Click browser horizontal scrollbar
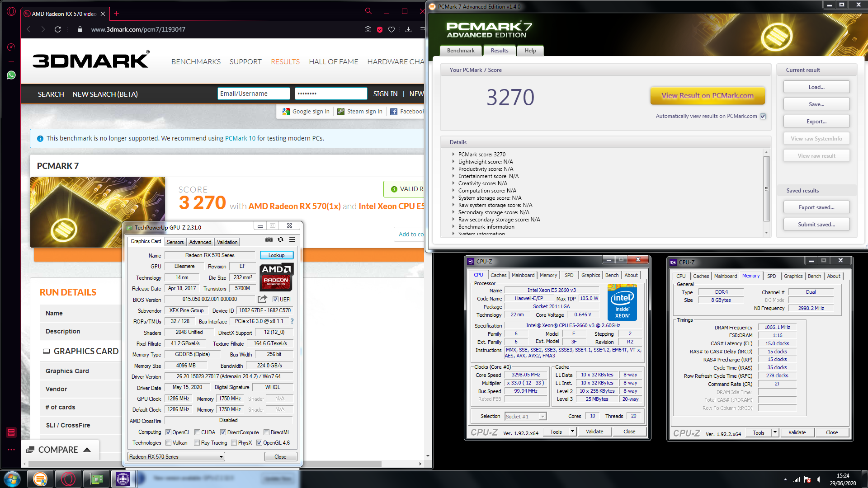 coord(205,464)
